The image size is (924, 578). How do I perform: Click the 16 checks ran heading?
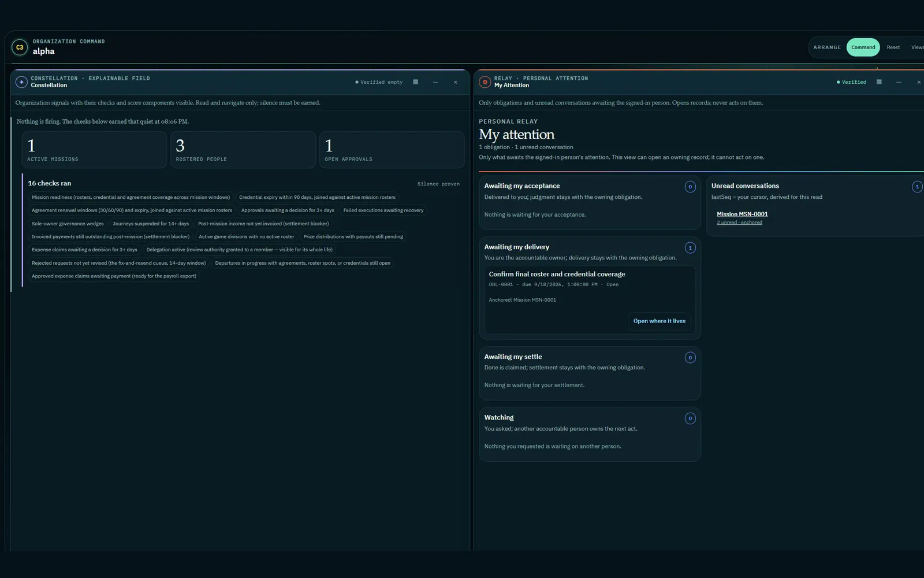click(x=50, y=183)
